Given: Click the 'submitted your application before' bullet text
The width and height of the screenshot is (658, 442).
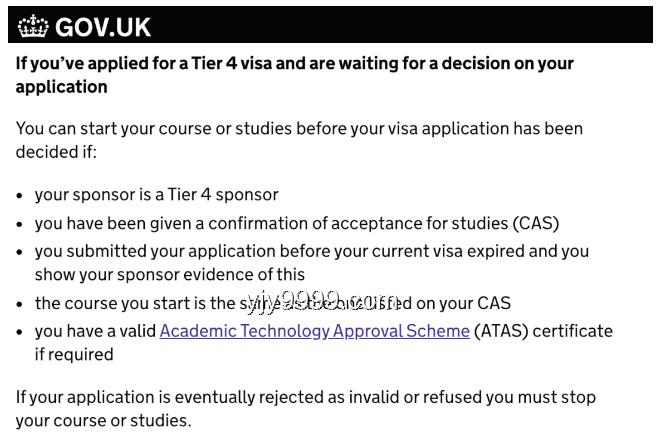Looking at the screenshot, I should tap(312, 251).
